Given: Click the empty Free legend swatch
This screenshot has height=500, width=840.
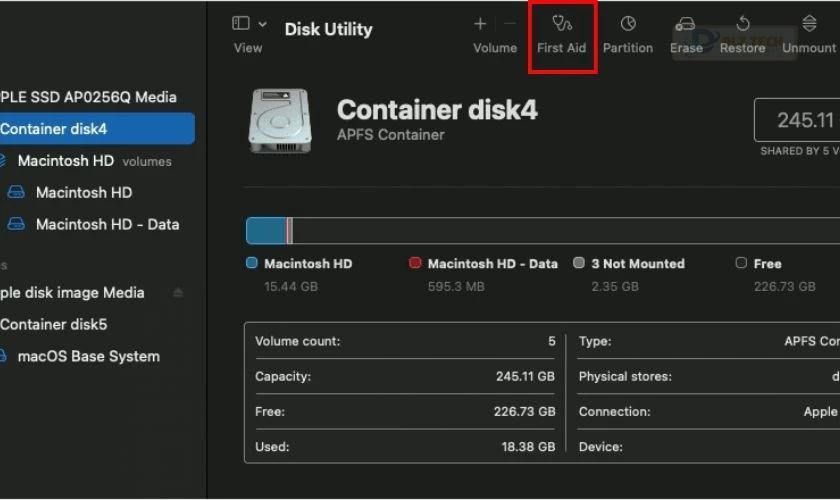Looking at the screenshot, I should [x=741, y=263].
